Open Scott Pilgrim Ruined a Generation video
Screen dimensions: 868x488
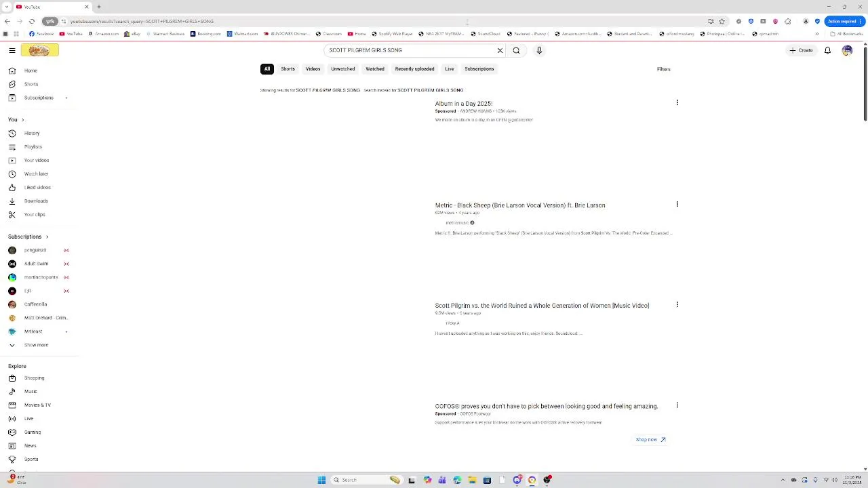542,306
